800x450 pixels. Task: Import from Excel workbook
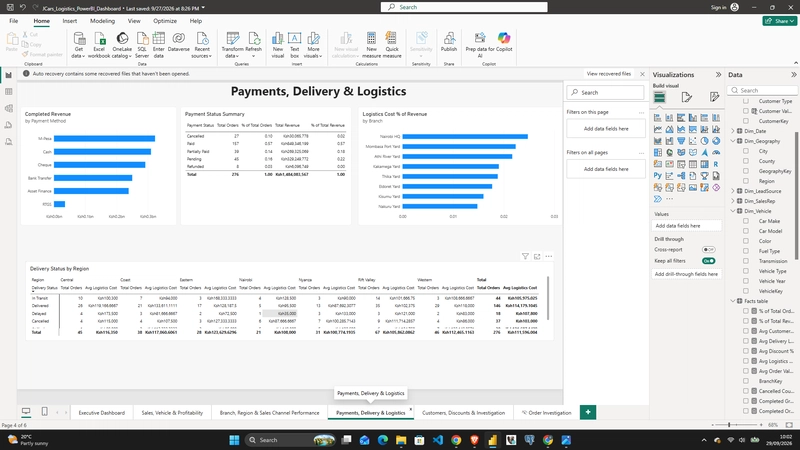pyautogui.click(x=99, y=45)
